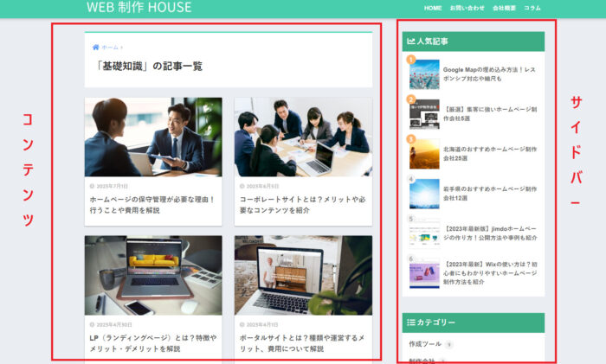The image size is (606, 364).
Task: Click the clock icon beside 2023年7月1日
Action: click(92, 186)
